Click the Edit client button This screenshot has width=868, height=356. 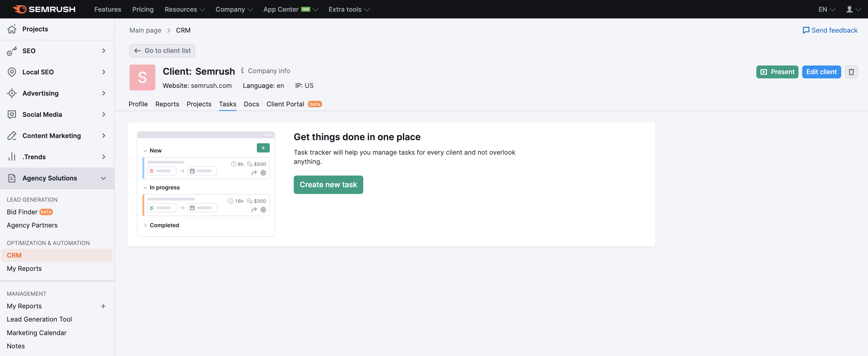tap(821, 72)
